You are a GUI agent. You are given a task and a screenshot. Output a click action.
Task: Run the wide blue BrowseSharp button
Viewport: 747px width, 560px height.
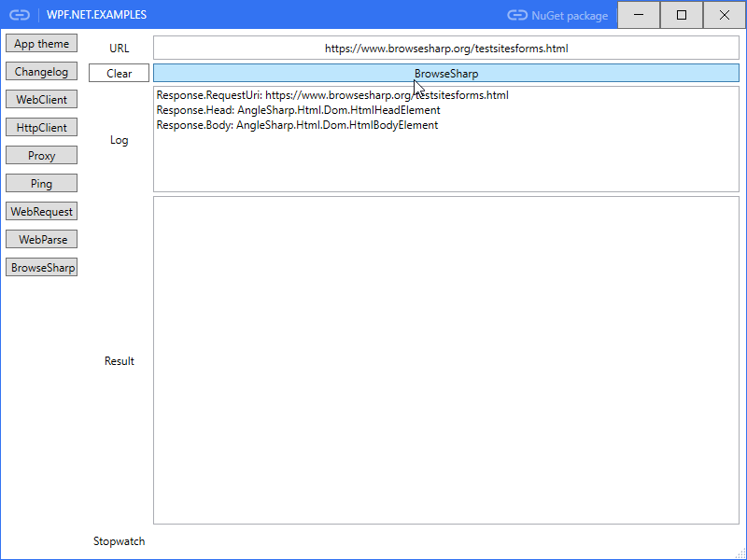(446, 74)
